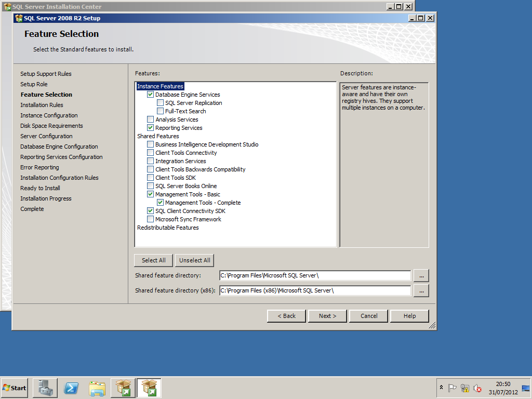Switch to SQL Server Installation Center taskbar button
The image size is (532, 399).
click(x=123, y=388)
